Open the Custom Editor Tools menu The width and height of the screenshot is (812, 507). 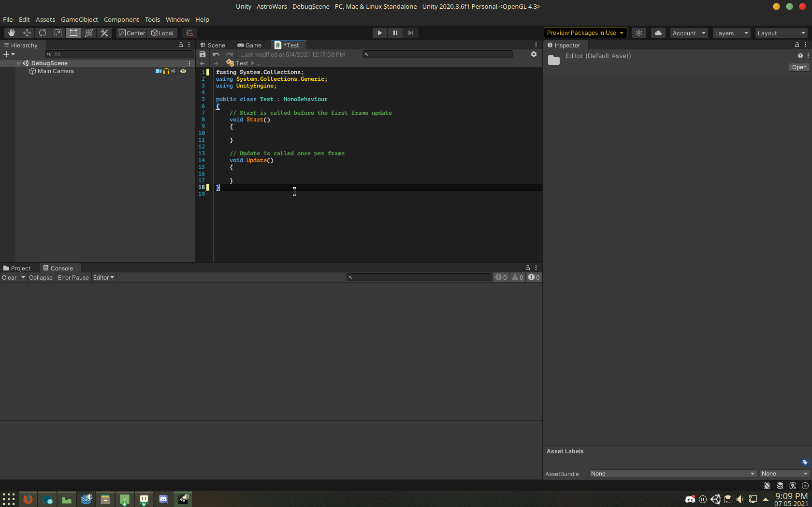coord(104,33)
